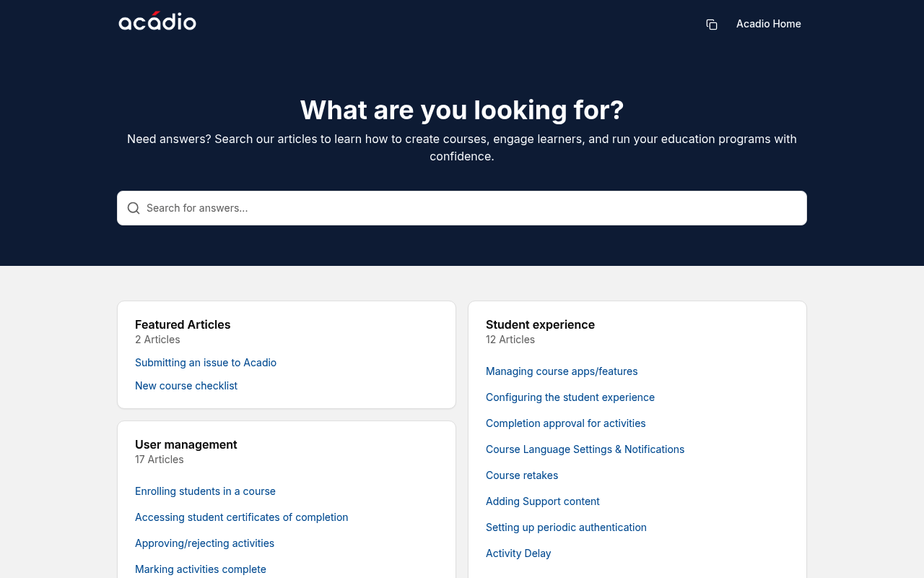Open the User management category
Image resolution: width=924 pixels, height=578 pixels.
click(186, 444)
